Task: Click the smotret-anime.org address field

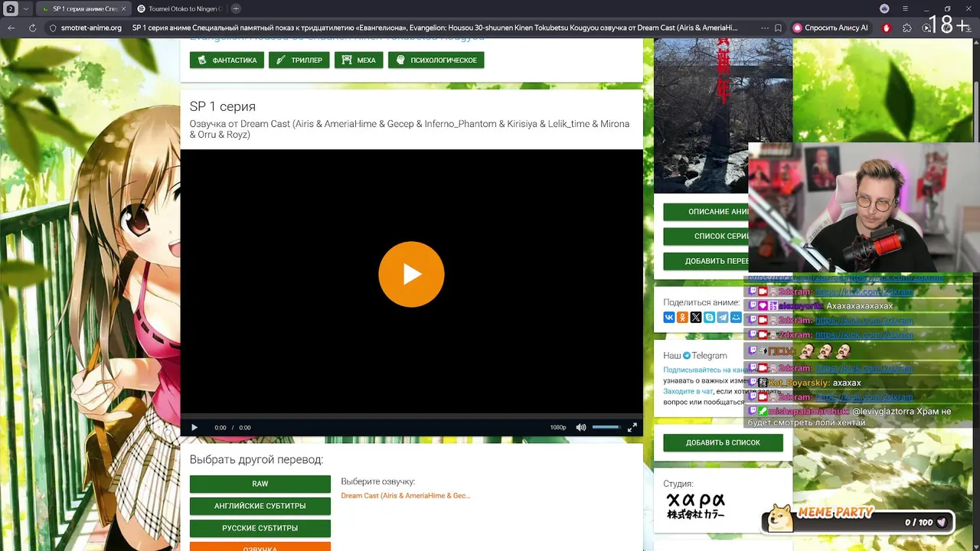Action: click(x=91, y=28)
